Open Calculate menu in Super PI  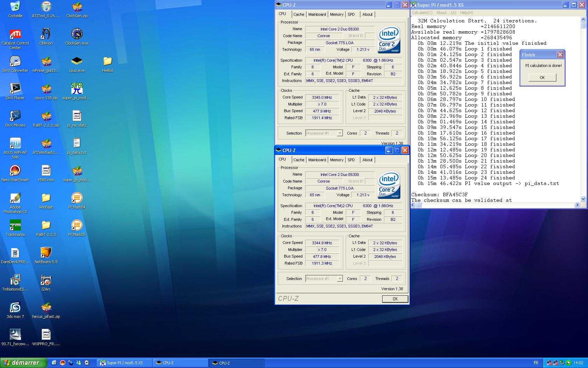[422, 13]
